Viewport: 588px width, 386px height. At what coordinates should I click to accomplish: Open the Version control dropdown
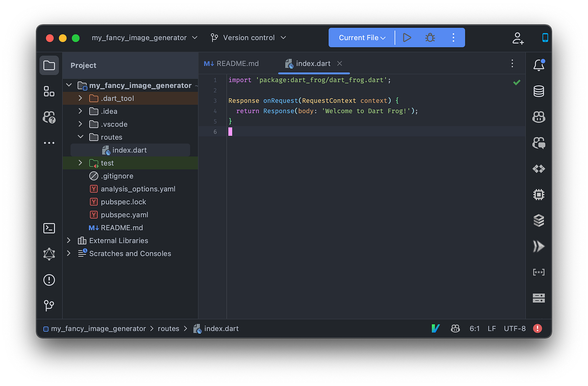(x=248, y=38)
